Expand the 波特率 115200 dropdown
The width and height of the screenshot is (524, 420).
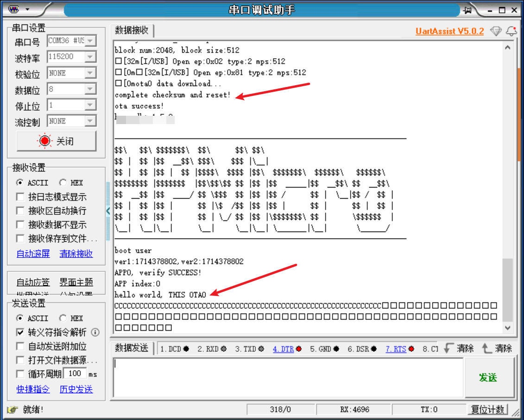click(90, 57)
